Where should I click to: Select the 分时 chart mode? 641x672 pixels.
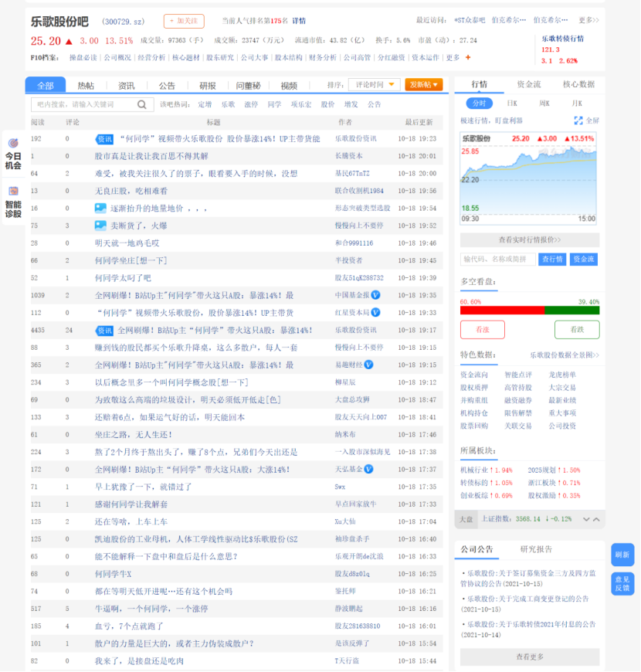479,104
